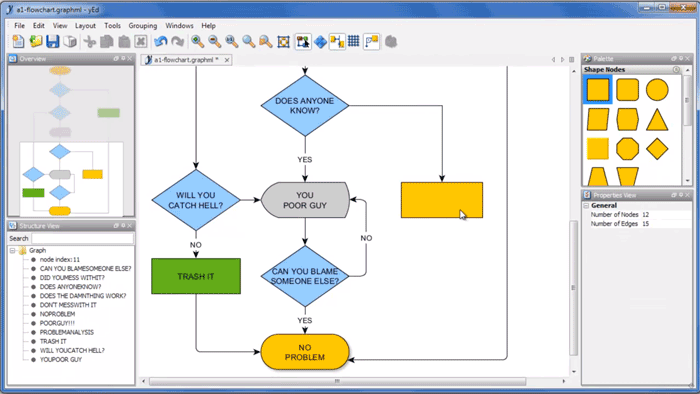Pin the Structure View panel

coord(123,225)
